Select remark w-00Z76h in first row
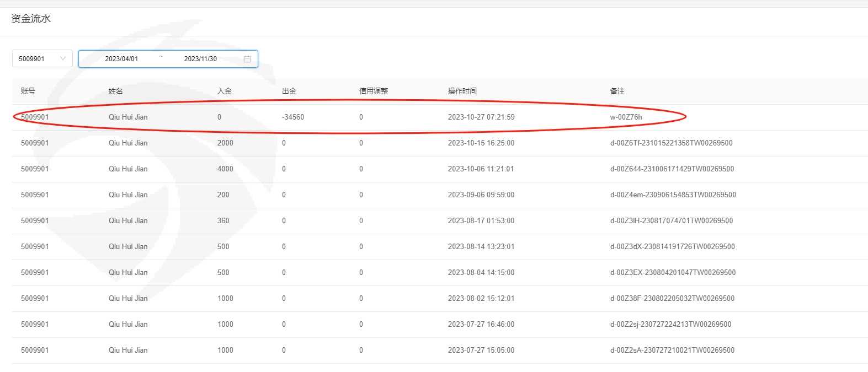Image resolution: width=868 pixels, height=372 pixels. pos(626,117)
